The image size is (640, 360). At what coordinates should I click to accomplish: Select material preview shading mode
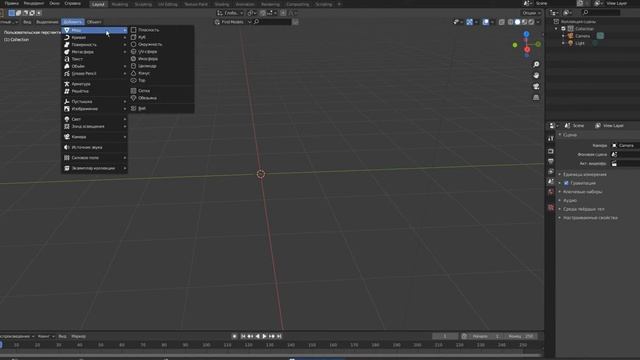(x=524, y=22)
